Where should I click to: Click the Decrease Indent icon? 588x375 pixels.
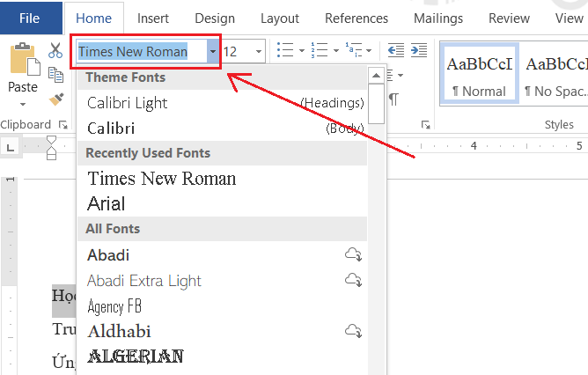click(395, 51)
